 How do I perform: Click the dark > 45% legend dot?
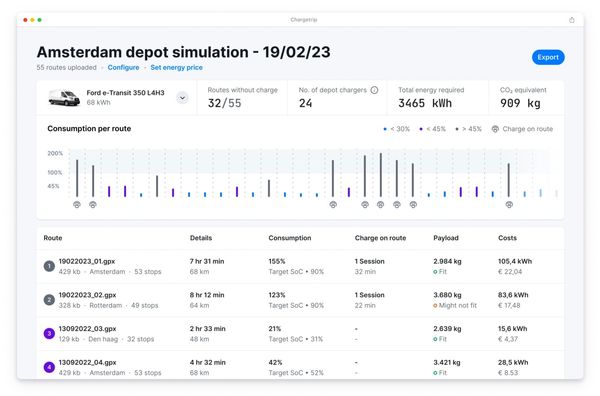(457, 129)
